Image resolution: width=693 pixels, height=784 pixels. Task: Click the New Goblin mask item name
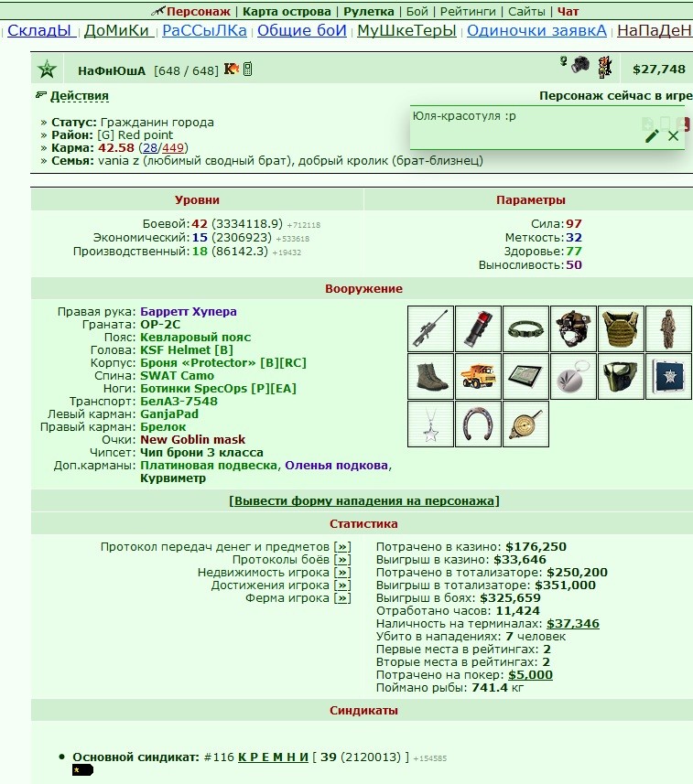[x=192, y=439]
